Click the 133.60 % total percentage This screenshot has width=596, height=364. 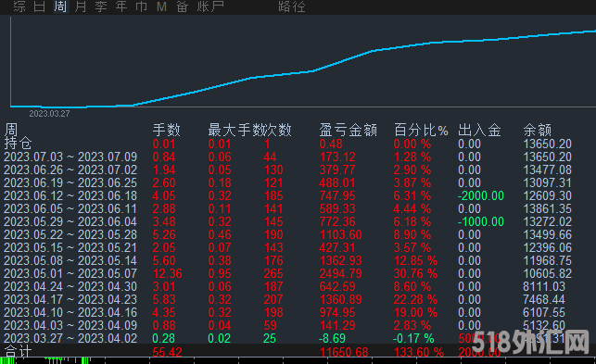(419, 352)
